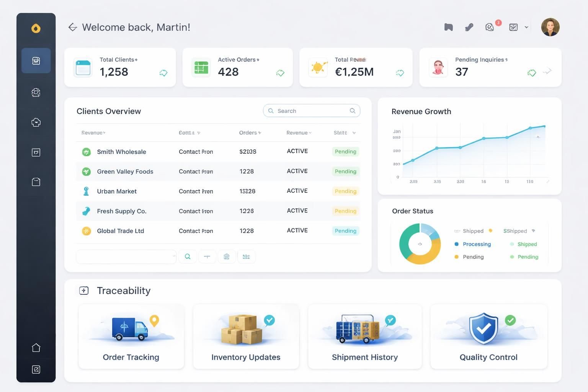Screen dimensions: 588x392
Task: Click the back arrow beside Welcome back
Action: coord(73,27)
